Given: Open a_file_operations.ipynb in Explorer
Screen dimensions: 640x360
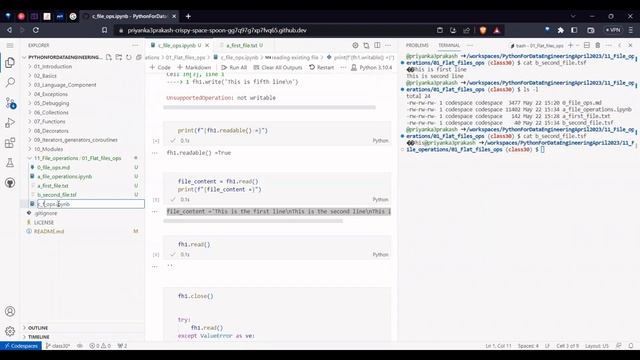Looking at the screenshot, I should coord(64,177).
